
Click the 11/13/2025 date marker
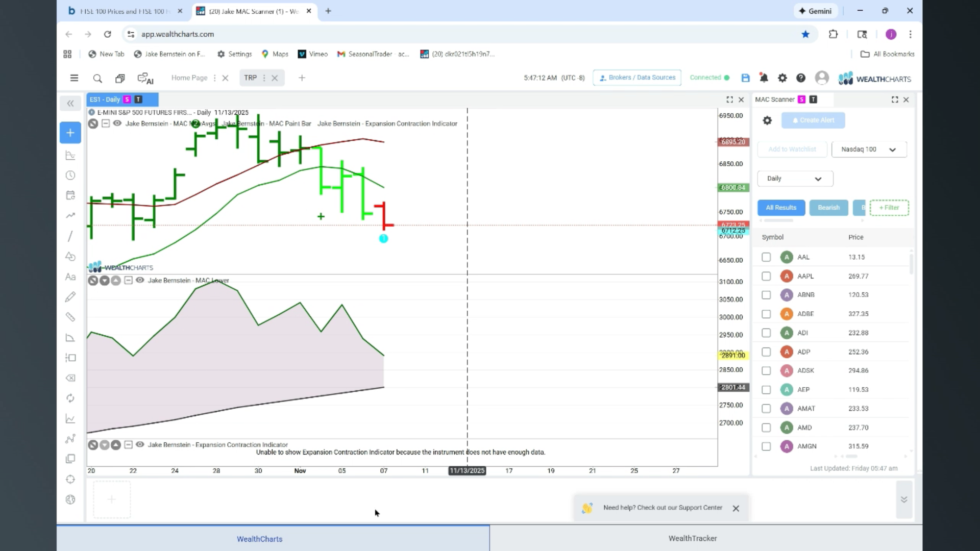click(467, 470)
